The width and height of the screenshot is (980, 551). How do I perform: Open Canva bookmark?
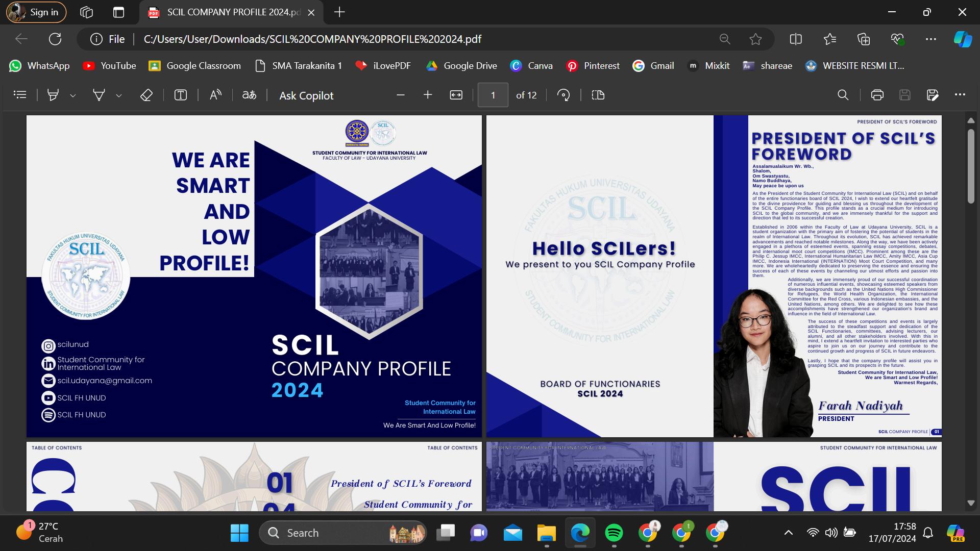pyautogui.click(x=531, y=66)
